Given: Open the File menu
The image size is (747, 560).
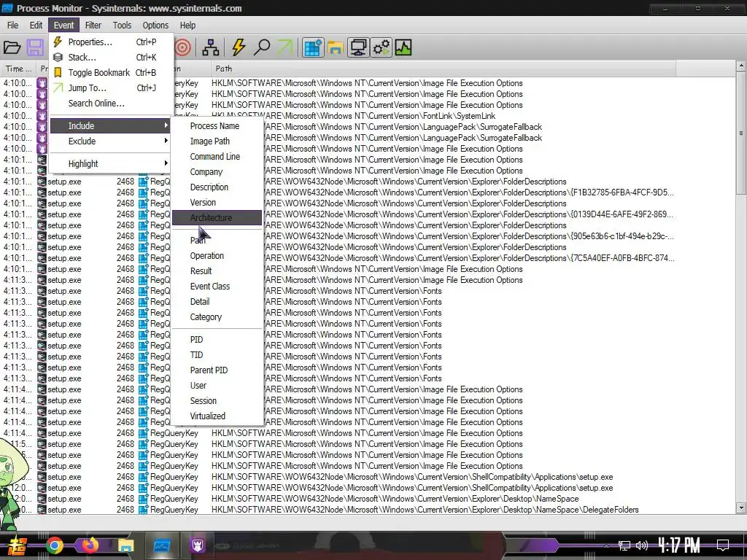Looking at the screenshot, I should click(13, 26).
